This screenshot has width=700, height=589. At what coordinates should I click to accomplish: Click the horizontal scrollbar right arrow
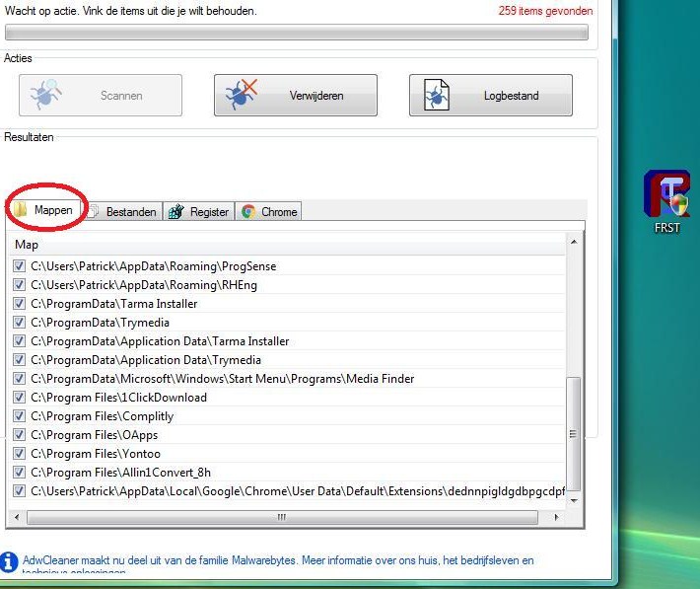click(x=556, y=517)
